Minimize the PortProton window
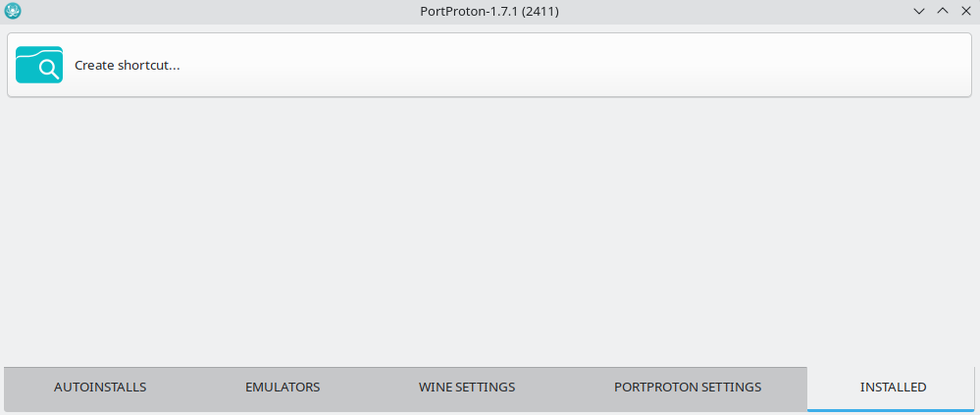Screen dimensions: 980x415 click(919, 11)
